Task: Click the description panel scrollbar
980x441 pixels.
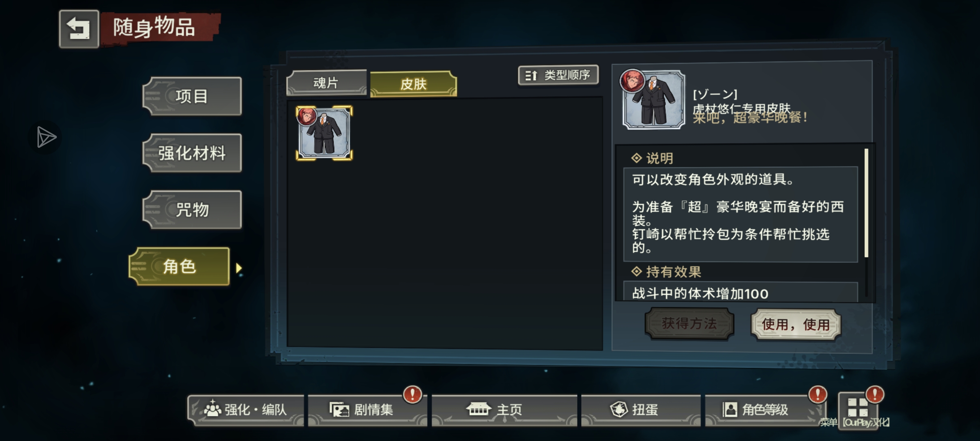Action: (866, 203)
